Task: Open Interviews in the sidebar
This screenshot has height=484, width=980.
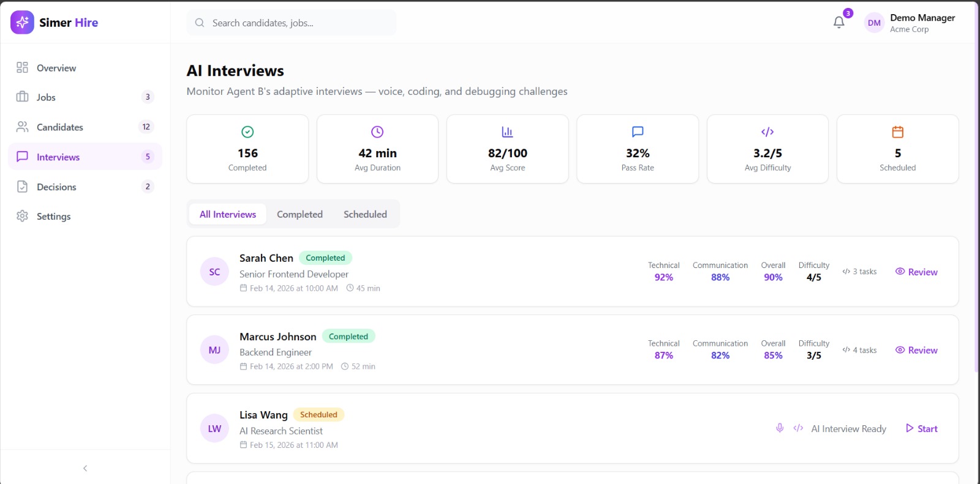Action: coord(85,157)
